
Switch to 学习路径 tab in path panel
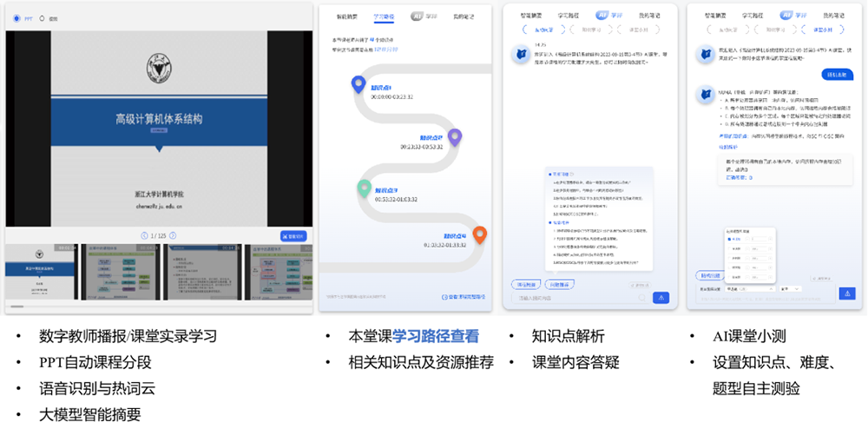pyautogui.click(x=384, y=16)
